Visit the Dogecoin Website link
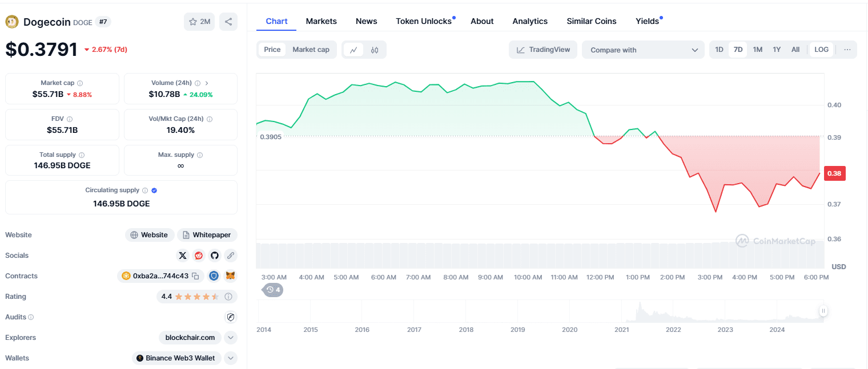Viewport: 868px width, 369px height. click(150, 235)
